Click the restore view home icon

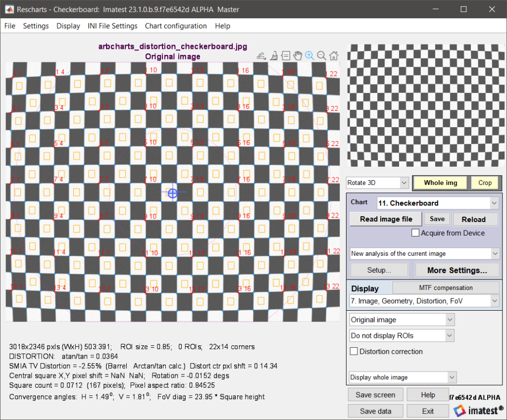click(x=334, y=55)
